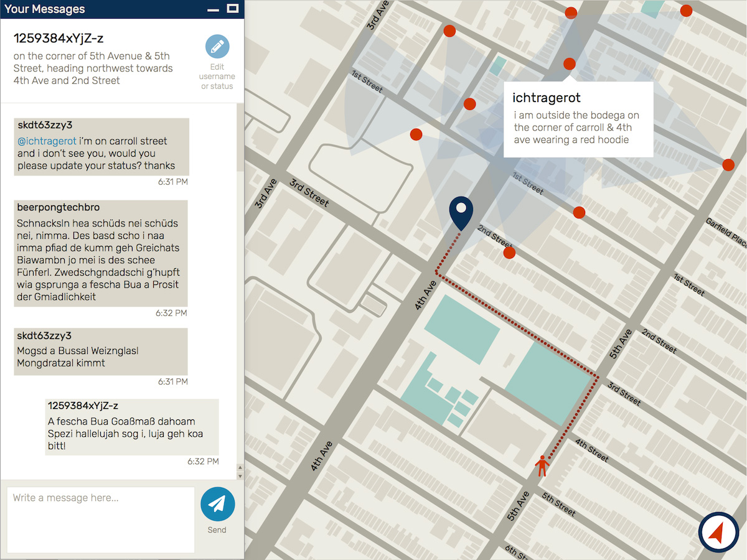Click the red dot near the Garfield Place label
This screenshot has width=747, height=560.
728,165
